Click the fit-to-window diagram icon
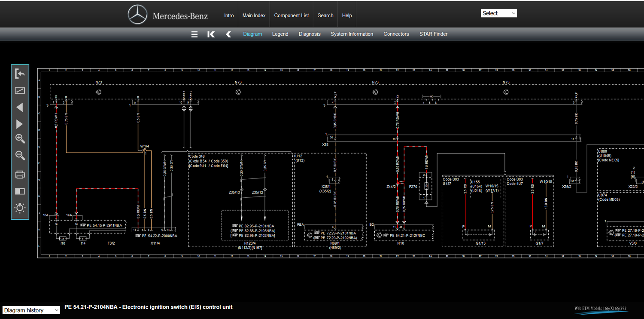Screen dimensions: 644x319 (20, 91)
